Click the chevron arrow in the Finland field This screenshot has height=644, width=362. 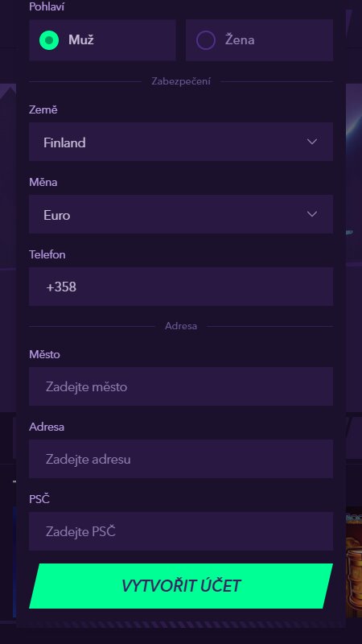(312, 142)
